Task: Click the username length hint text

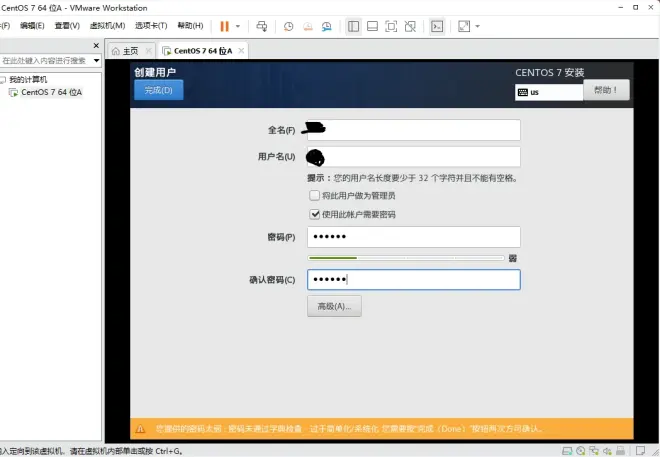Action: pos(412,178)
